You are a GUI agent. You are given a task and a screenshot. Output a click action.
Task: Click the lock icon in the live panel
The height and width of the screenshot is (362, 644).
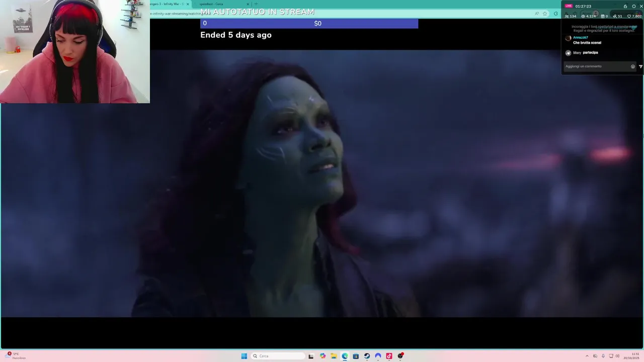point(625,6)
